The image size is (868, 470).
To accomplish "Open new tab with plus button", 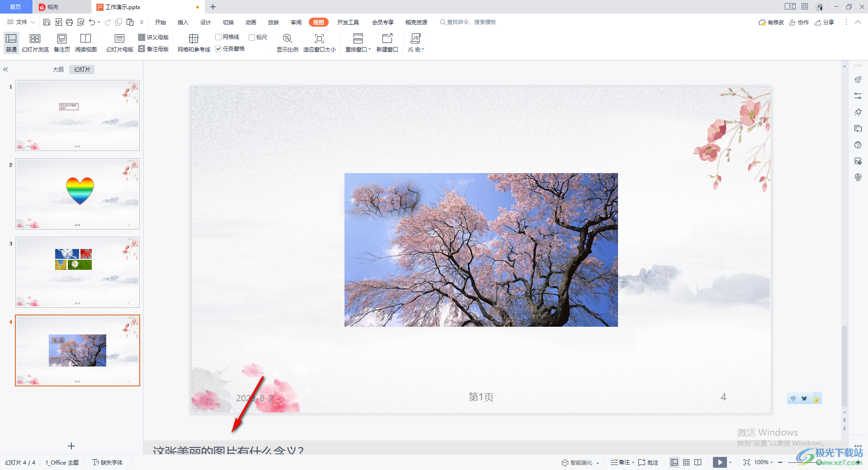I will click(x=213, y=7).
